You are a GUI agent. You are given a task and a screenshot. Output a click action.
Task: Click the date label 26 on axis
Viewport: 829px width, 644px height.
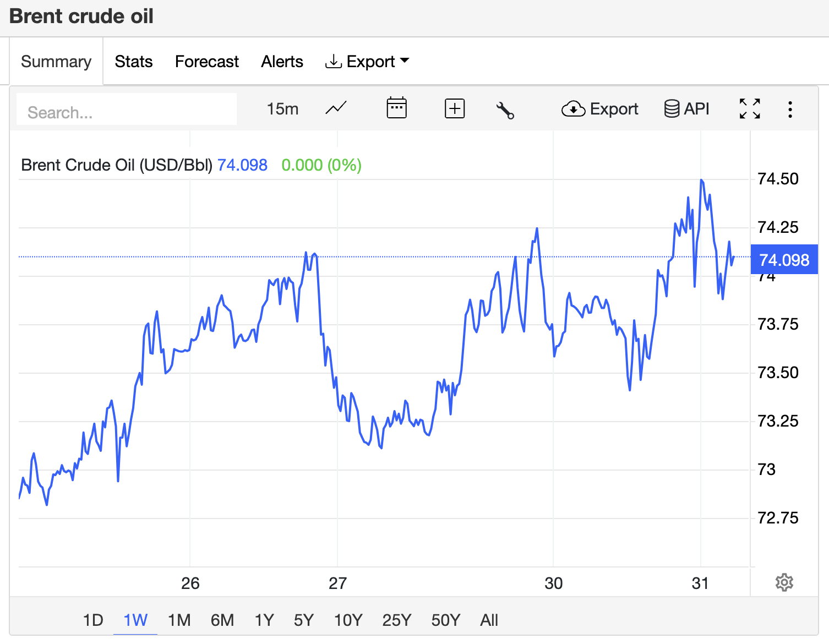click(190, 583)
